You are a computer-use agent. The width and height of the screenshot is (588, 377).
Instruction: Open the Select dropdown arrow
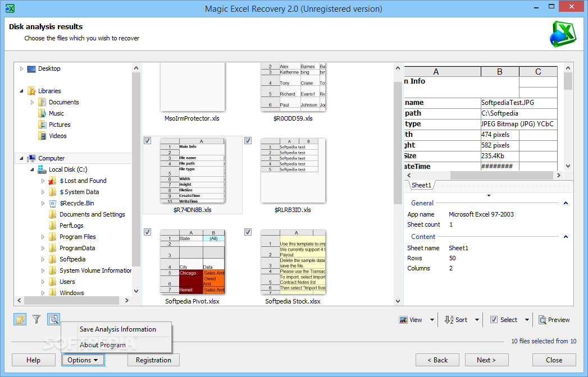(x=527, y=320)
